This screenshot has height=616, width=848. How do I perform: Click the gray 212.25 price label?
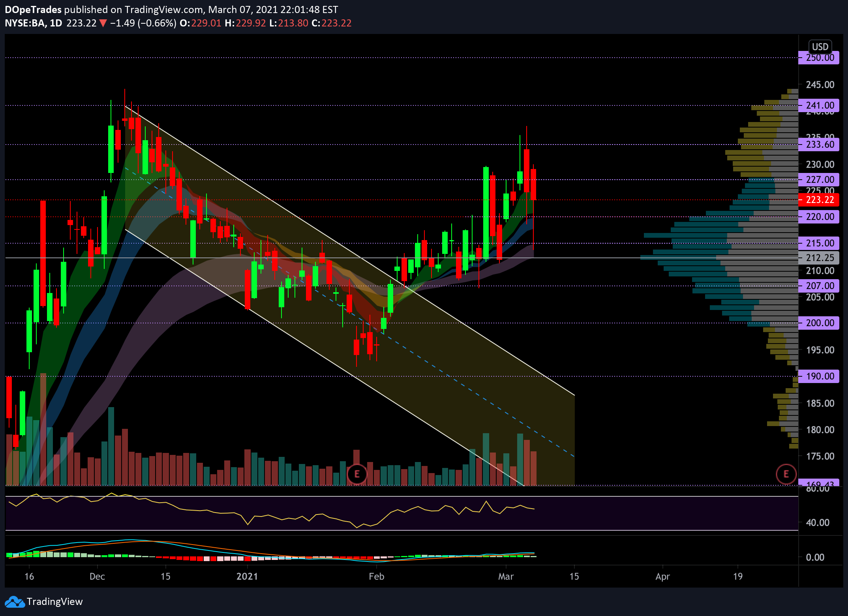pos(819,258)
